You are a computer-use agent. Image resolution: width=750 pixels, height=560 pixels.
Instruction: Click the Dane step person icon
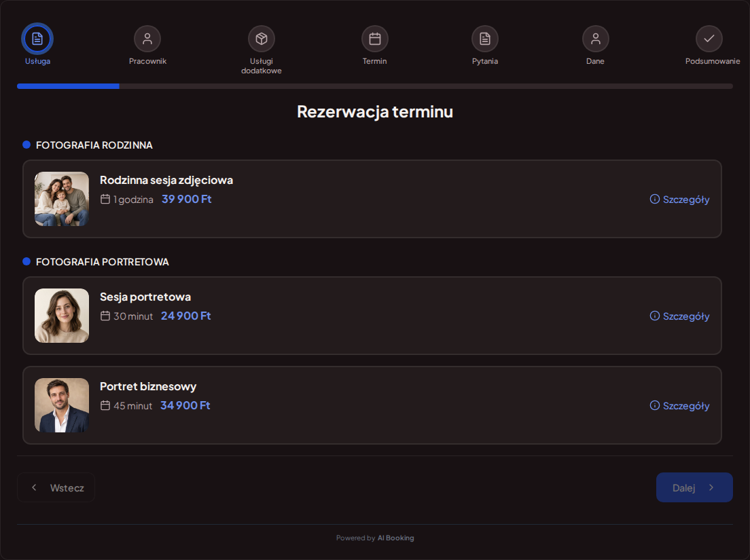596,39
